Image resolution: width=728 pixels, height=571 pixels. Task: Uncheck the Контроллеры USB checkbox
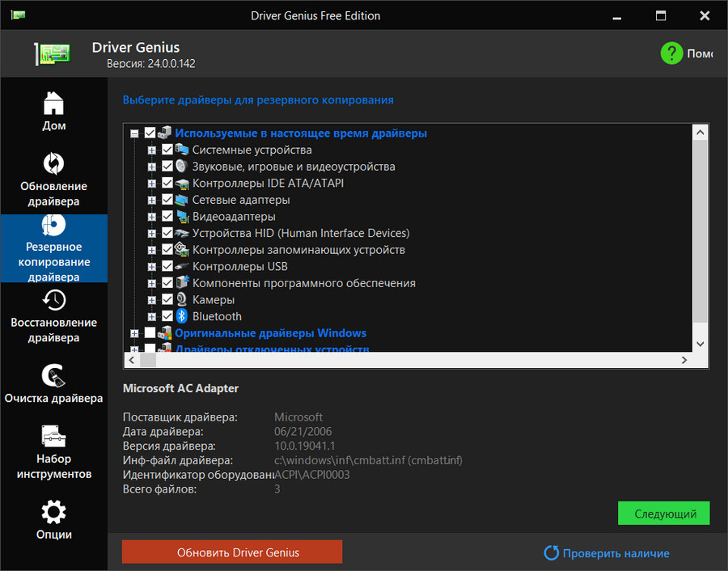[167, 266]
